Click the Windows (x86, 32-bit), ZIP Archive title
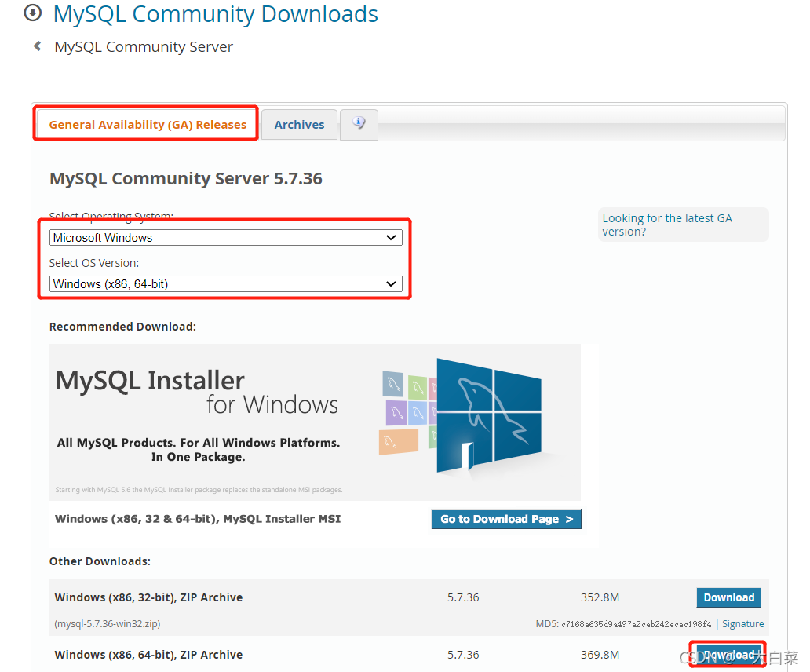This screenshot has height=672, width=810. (x=149, y=597)
